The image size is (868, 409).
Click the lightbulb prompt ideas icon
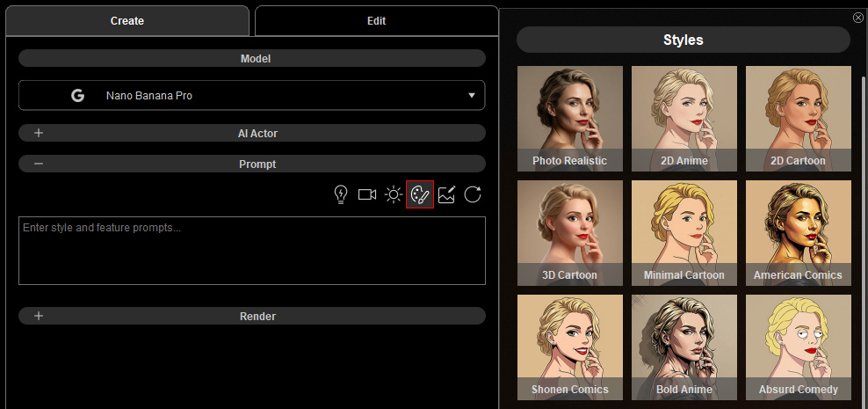341,194
